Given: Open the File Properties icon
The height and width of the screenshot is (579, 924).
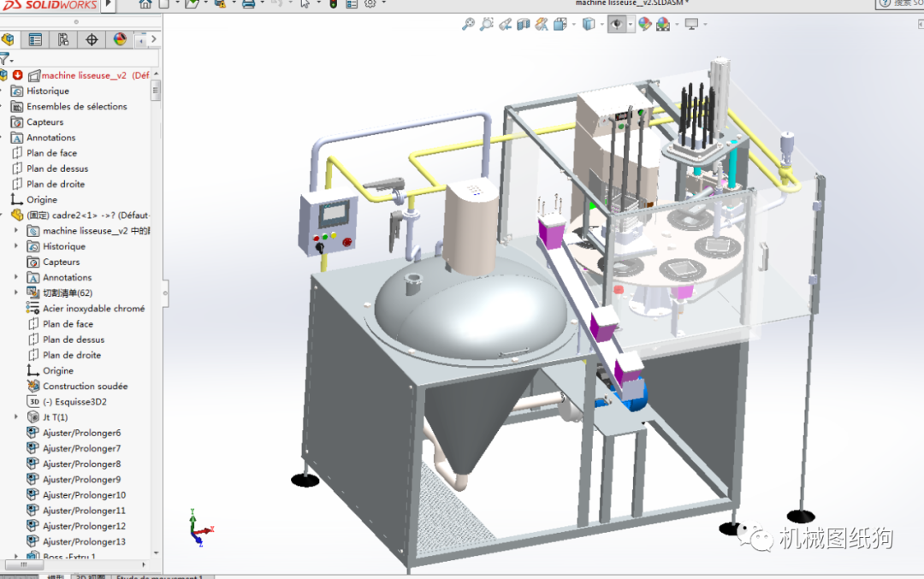Looking at the screenshot, I should pos(352,3).
